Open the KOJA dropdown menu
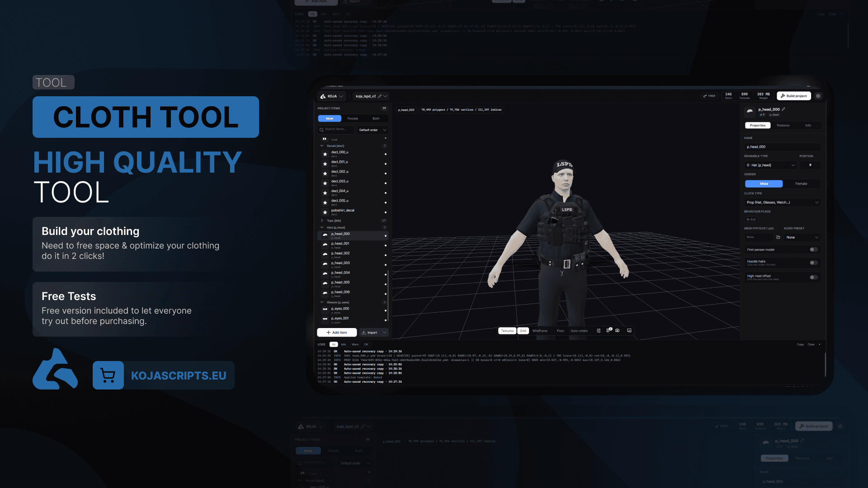Image resolution: width=868 pixels, height=488 pixels. (x=332, y=96)
